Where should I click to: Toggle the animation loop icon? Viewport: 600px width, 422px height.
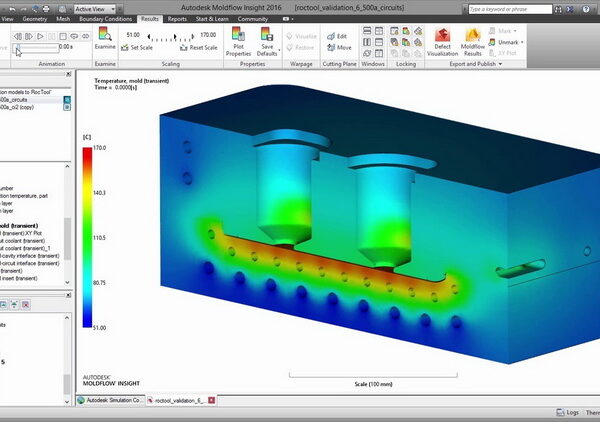pos(74,36)
